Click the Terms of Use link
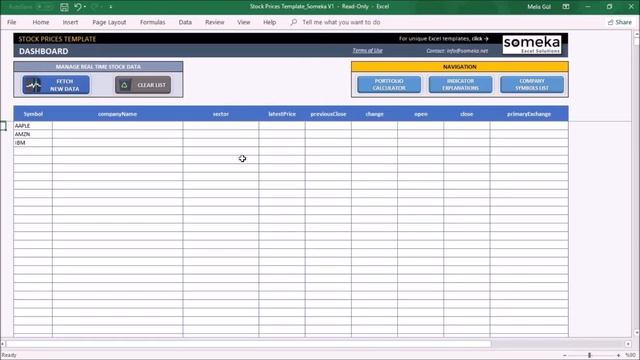 click(367, 50)
